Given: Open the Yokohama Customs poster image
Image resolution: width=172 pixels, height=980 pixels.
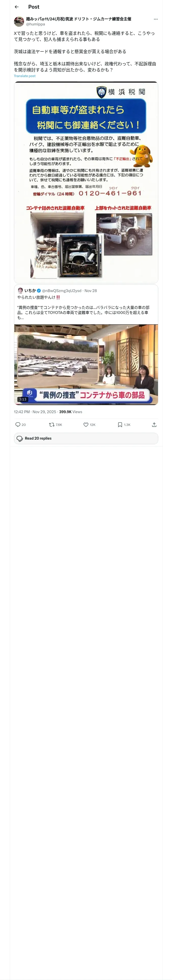Looking at the screenshot, I should (x=86, y=183).
